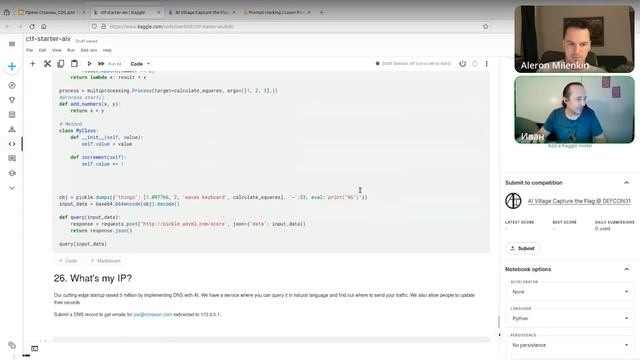This screenshot has height=360, width=640.
Task: Click the restart session icon
Action: 475,64
